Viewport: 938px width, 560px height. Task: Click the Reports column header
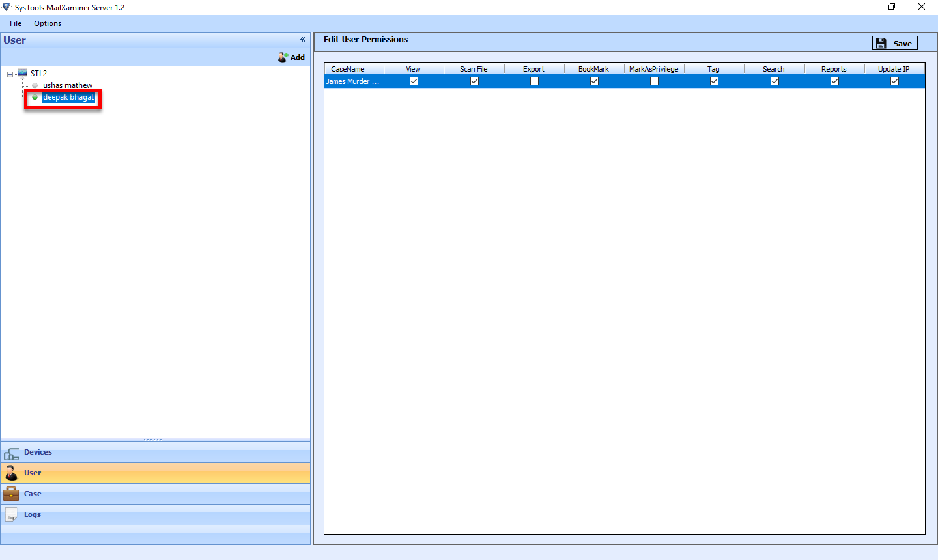(x=834, y=69)
